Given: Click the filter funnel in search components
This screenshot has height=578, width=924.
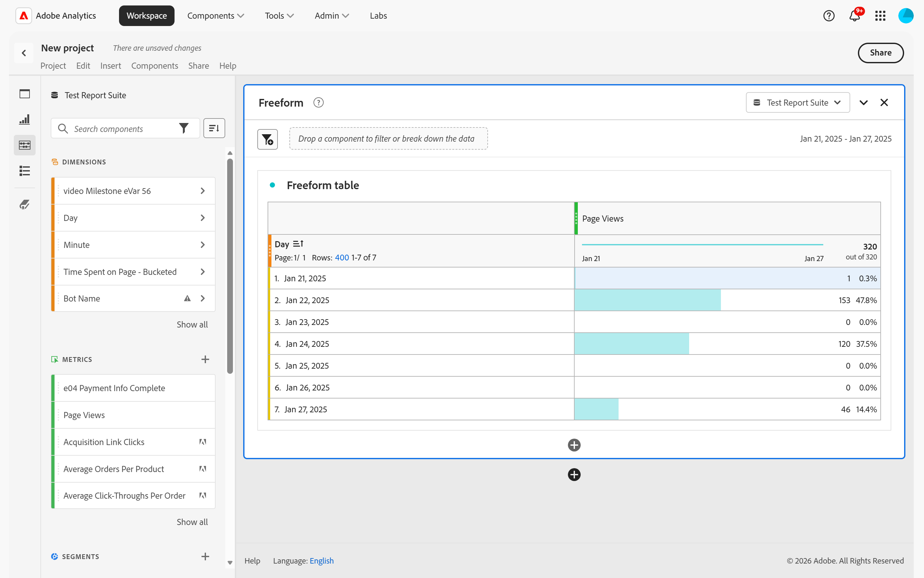Looking at the screenshot, I should coord(184,128).
